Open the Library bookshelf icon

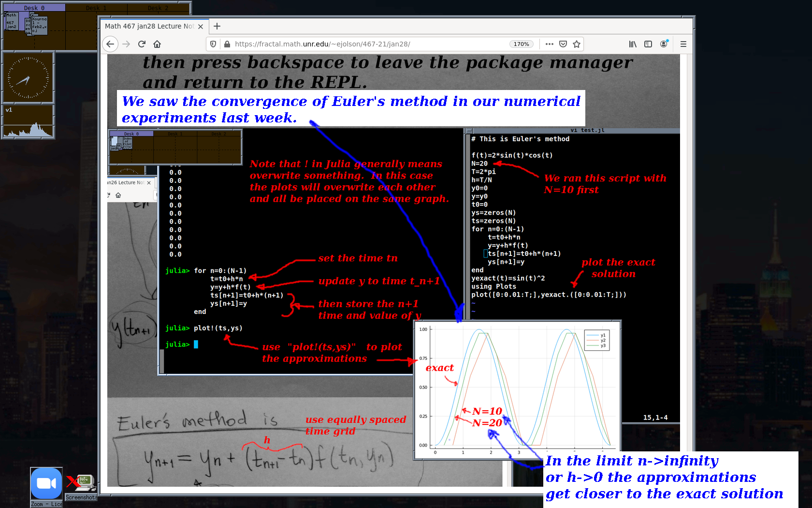point(633,44)
